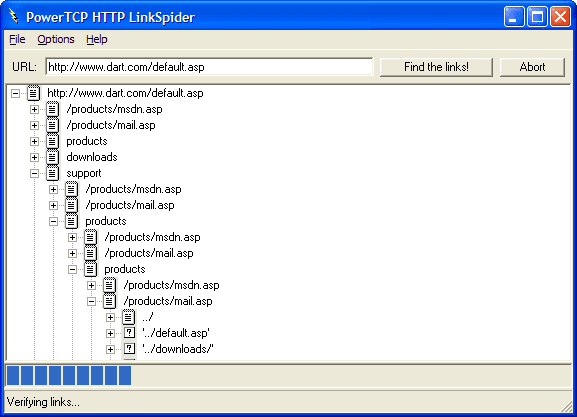Screen dimensions: 577x417
Task: Click the page icon beside support
Action: click(52, 173)
